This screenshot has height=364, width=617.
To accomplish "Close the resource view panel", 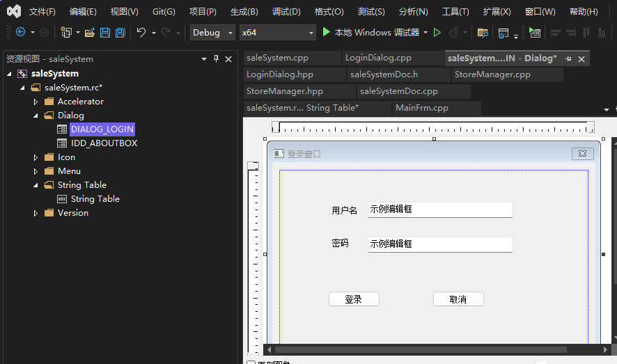I will (x=228, y=59).
